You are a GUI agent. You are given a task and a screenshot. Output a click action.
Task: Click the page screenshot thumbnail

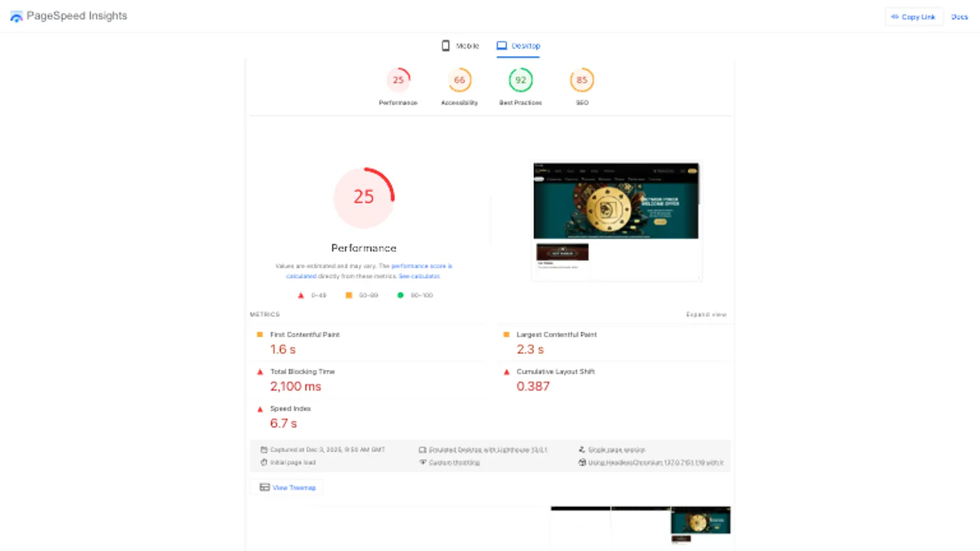tap(616, 220)
